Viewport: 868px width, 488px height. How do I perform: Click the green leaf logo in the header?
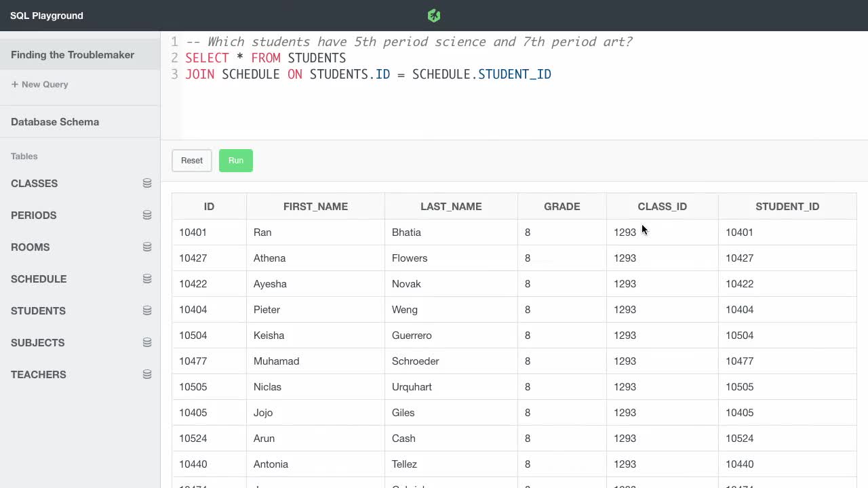click(x=433, y=15)
